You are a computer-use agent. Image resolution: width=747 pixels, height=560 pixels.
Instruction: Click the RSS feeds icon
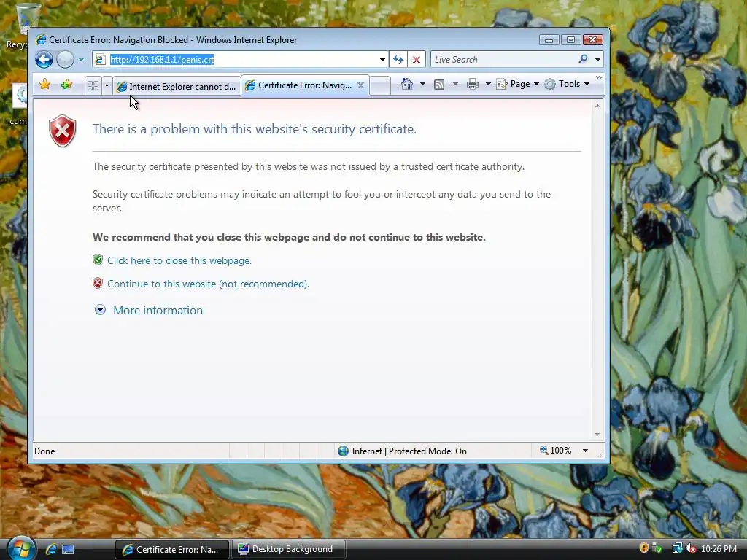pos(439,85)
